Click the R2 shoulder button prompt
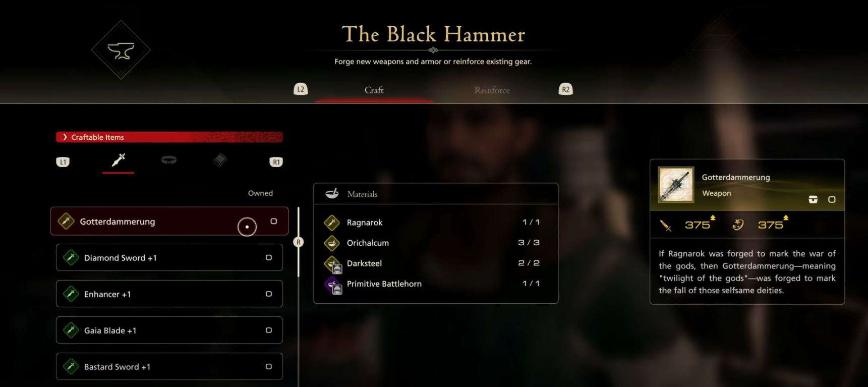 565,89
